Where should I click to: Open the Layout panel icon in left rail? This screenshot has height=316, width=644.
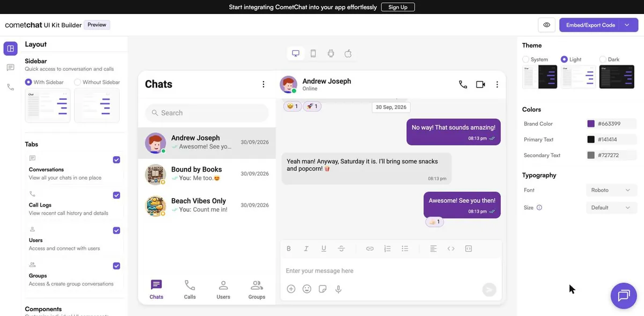pos(10,48)
